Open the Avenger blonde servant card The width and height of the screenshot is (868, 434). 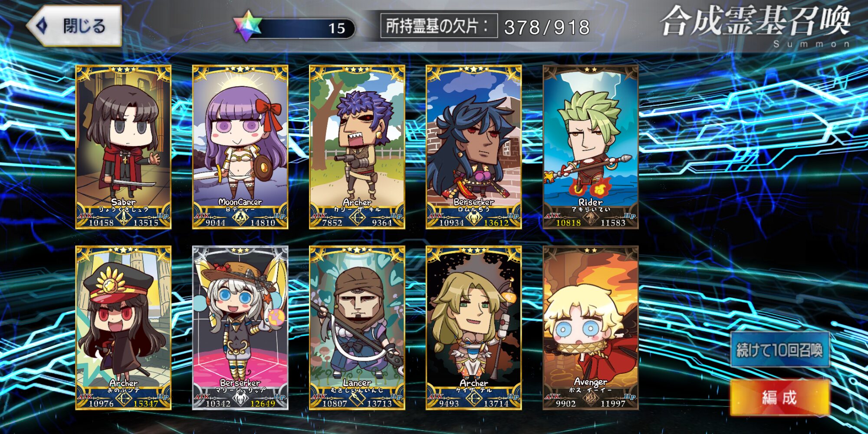[x=590, y=328]
